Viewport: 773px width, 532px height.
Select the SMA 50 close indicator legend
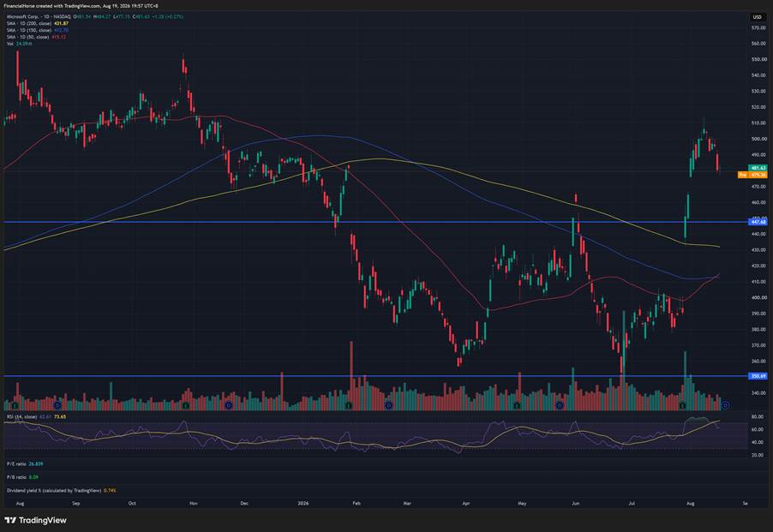click(x=37, y=37)
